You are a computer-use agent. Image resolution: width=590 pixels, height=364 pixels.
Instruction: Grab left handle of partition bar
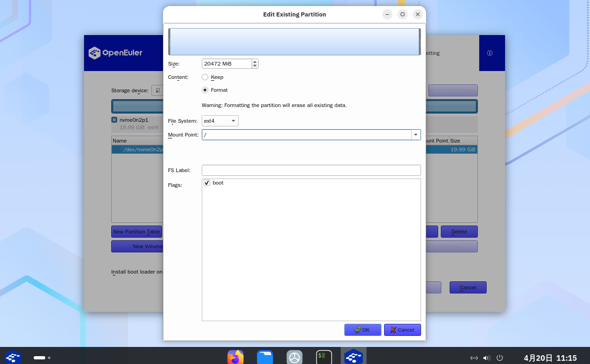pyautogui.click(x=169, y=42)
